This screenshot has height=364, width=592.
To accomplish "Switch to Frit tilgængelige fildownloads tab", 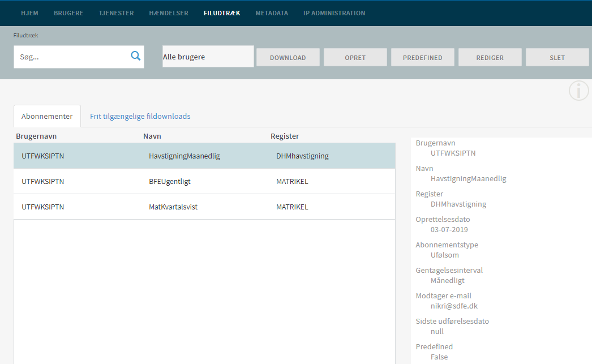I will [x=140, y=116].
